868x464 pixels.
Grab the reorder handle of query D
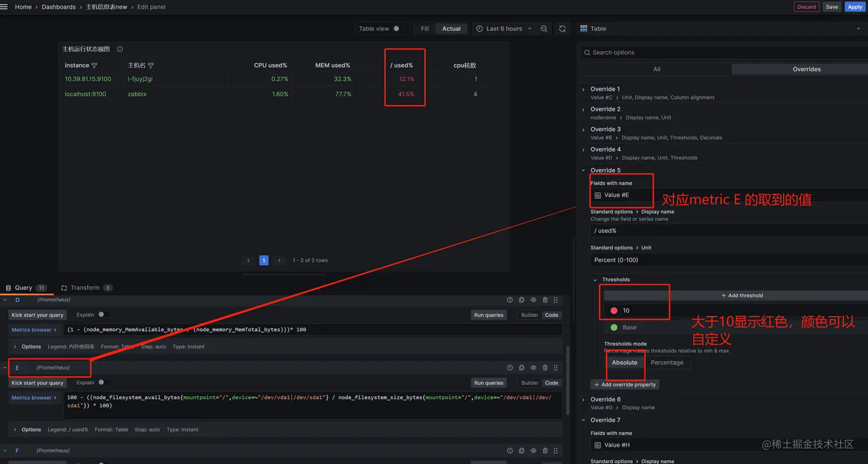(x=556, y=300)
